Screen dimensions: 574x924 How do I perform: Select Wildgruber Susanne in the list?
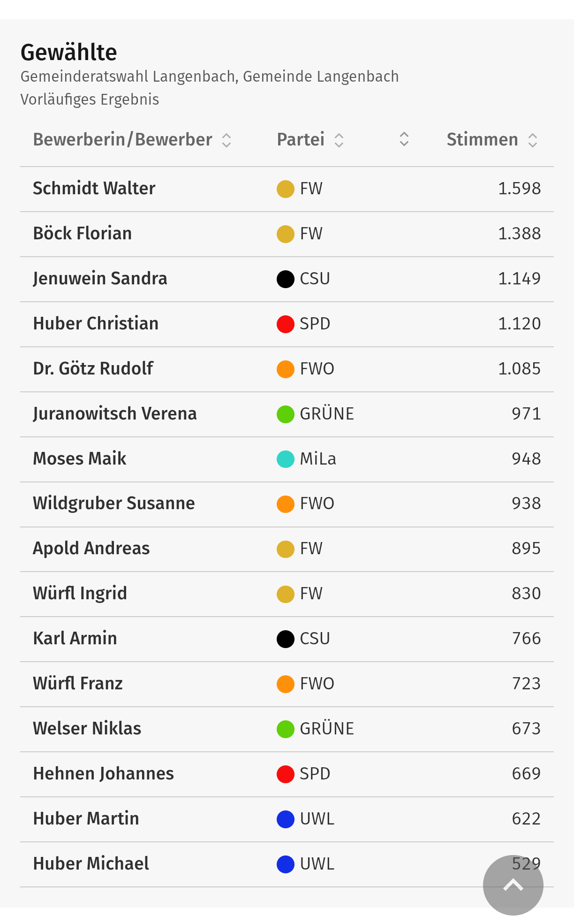point(114,504)
